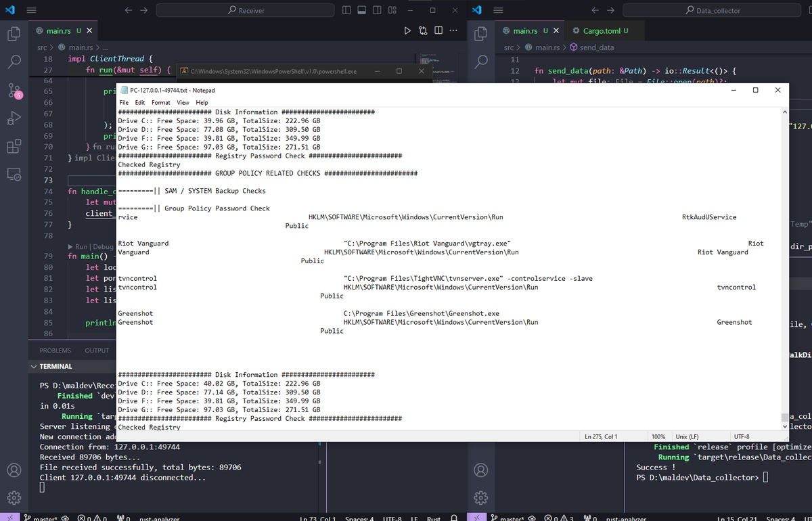The height and width of the screenshot is (521, 812).
Task: Go back using arrow in Receiver title bar
Action: point(129,10)
